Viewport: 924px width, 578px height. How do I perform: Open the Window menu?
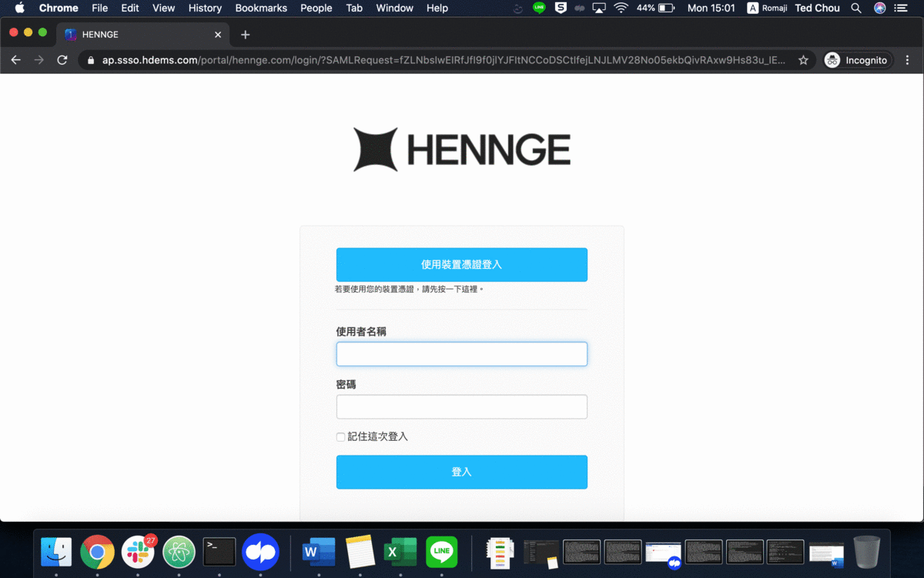coord(394,8)
